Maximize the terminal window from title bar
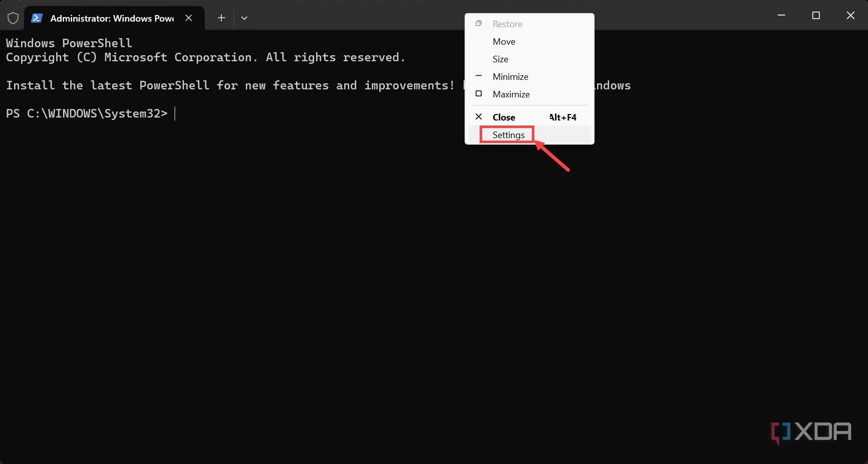This screenshot has height=464, width=868. 816,16
